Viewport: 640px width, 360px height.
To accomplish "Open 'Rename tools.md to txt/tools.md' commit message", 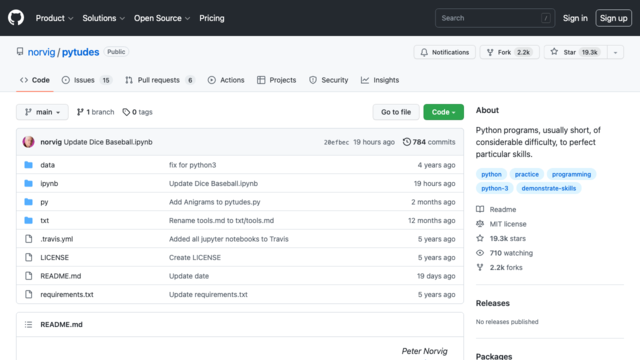I will pos(221,220).
